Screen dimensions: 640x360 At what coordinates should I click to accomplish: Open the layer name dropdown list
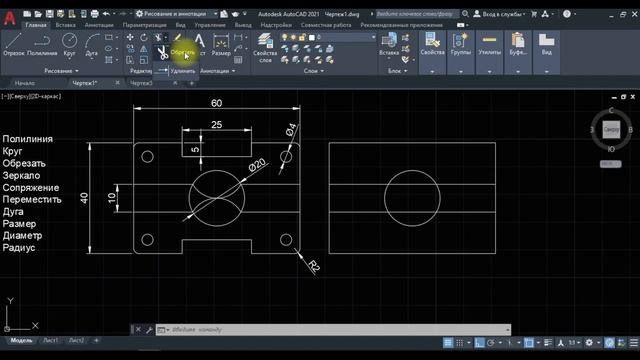373,37
